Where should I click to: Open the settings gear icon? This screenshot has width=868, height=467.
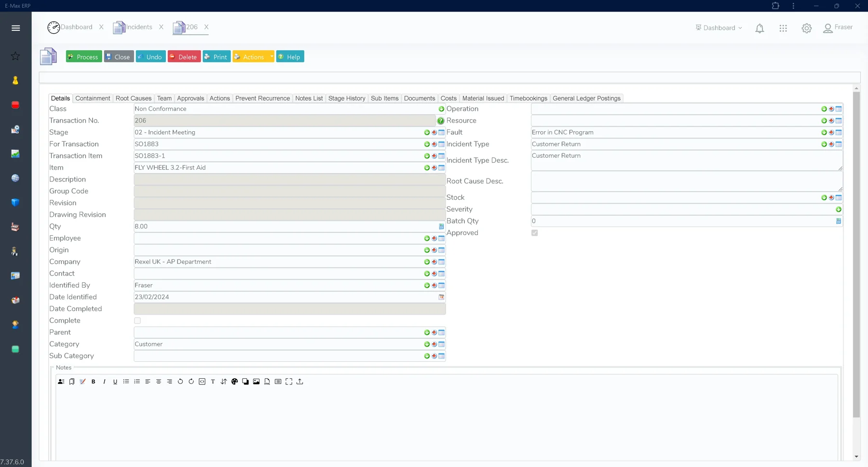(807, 28)
